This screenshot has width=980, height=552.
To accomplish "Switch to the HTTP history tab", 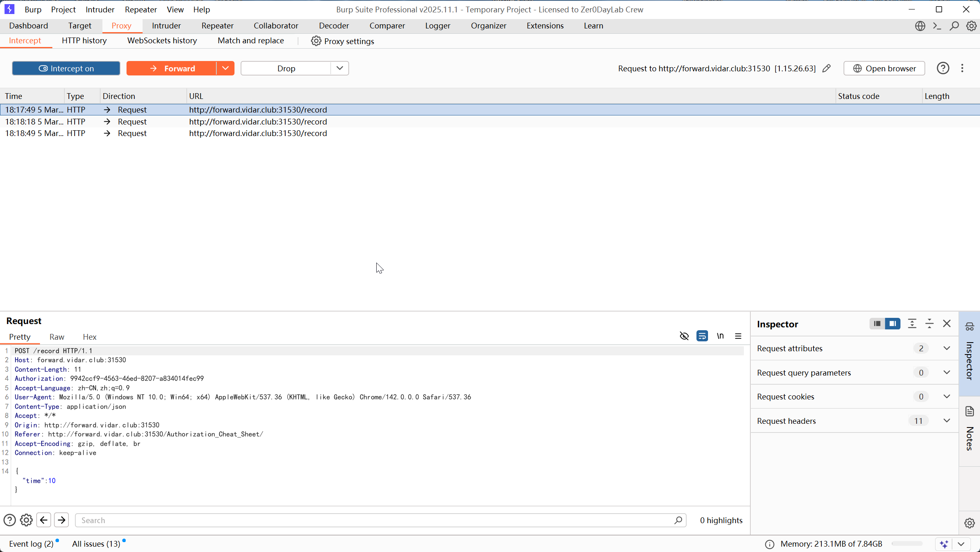I will pos(84,40).
